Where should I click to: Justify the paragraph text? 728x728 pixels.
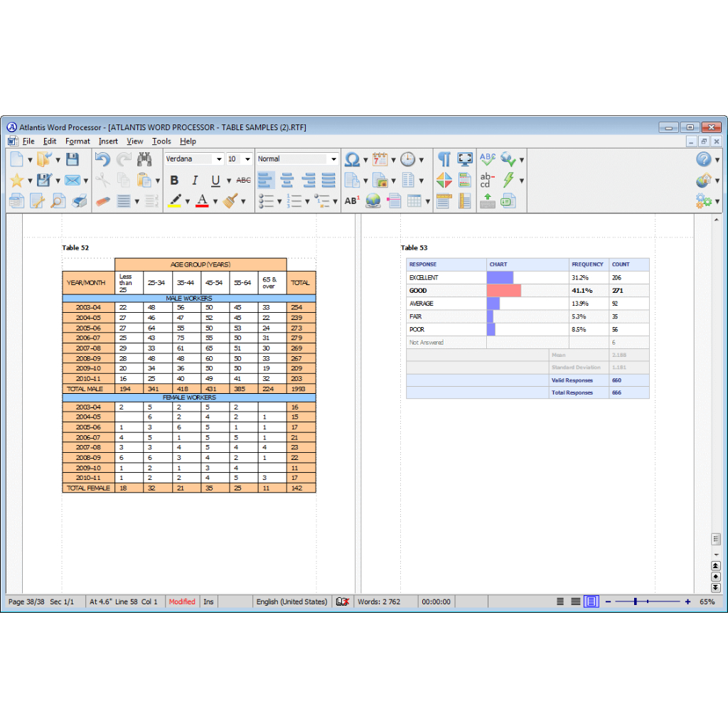click(x=328, y=180)
